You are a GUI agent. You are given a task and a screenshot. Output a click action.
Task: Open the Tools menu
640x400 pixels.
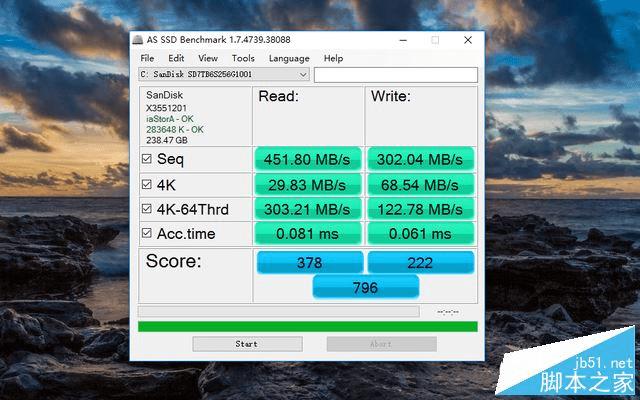pyautogui.click(x=243, y=58)
